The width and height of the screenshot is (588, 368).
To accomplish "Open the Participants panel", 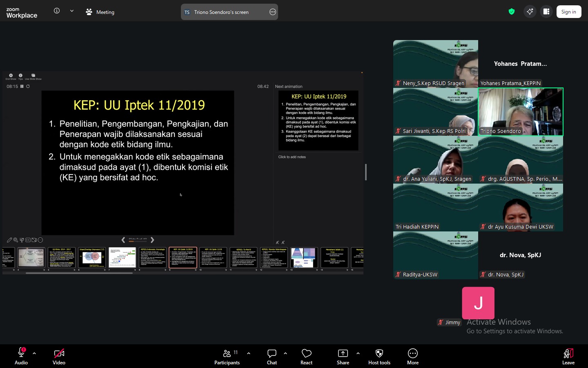I will coord(227,356).
